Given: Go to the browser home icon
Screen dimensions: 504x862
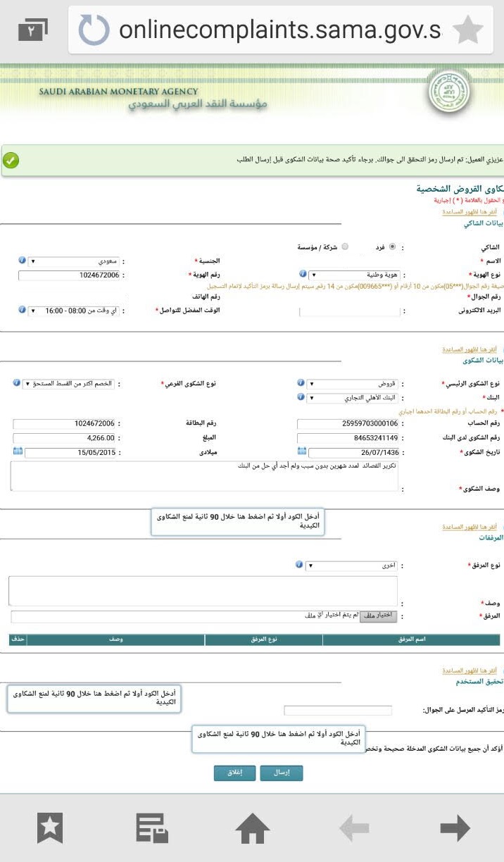Looking at the screenshot, I should click(x=253, y=828).
